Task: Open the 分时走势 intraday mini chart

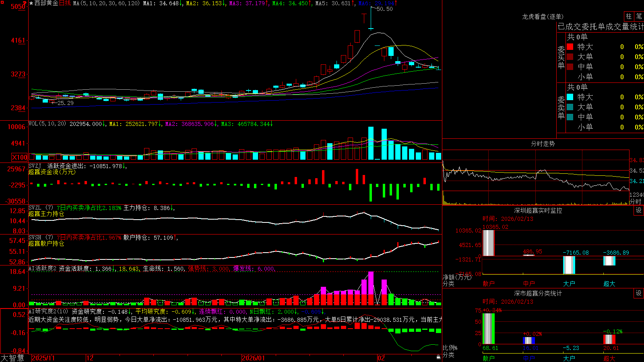Action: pyautogui.click(x=536, y=177)
